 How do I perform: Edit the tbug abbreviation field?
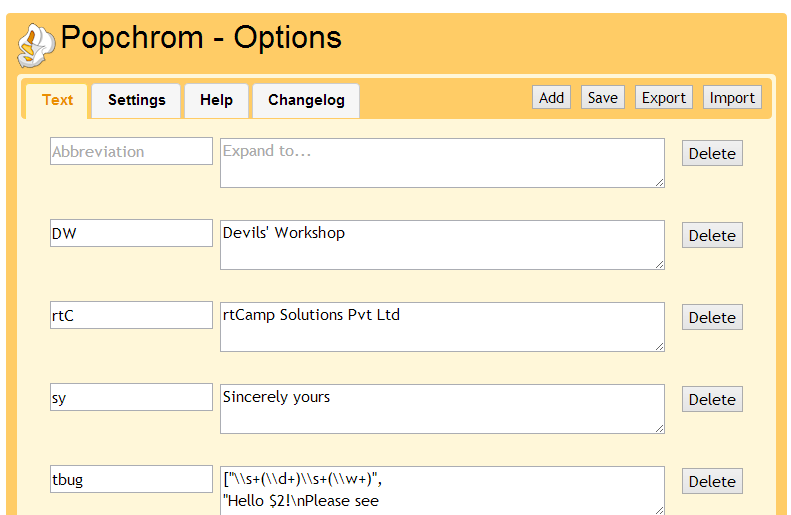tap(131, 479)
